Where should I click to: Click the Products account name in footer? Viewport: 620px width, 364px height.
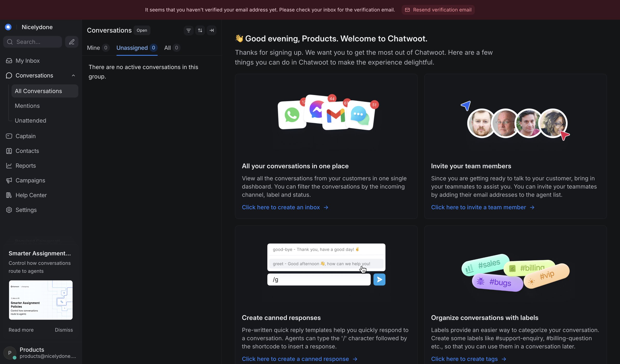click(32, 350)
